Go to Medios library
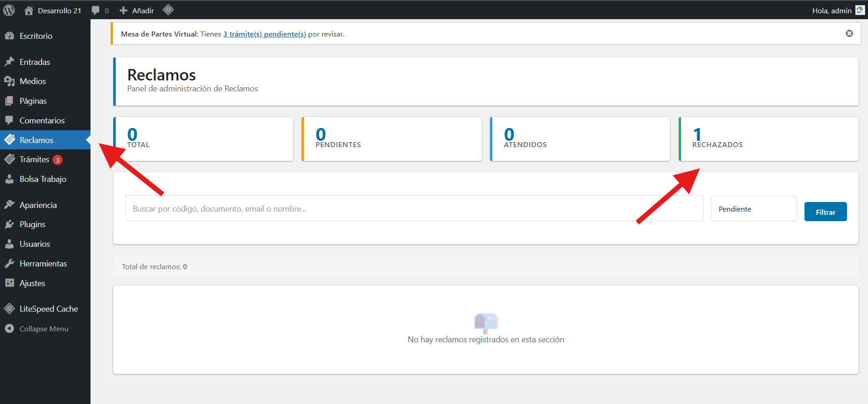Screen dimensions: 868x404 point(32,81)
